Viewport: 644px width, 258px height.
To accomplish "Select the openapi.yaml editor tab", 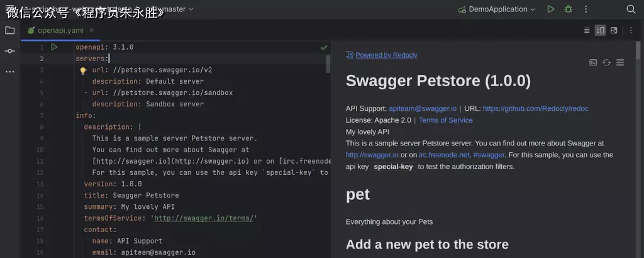I will [x=60, y=30].
